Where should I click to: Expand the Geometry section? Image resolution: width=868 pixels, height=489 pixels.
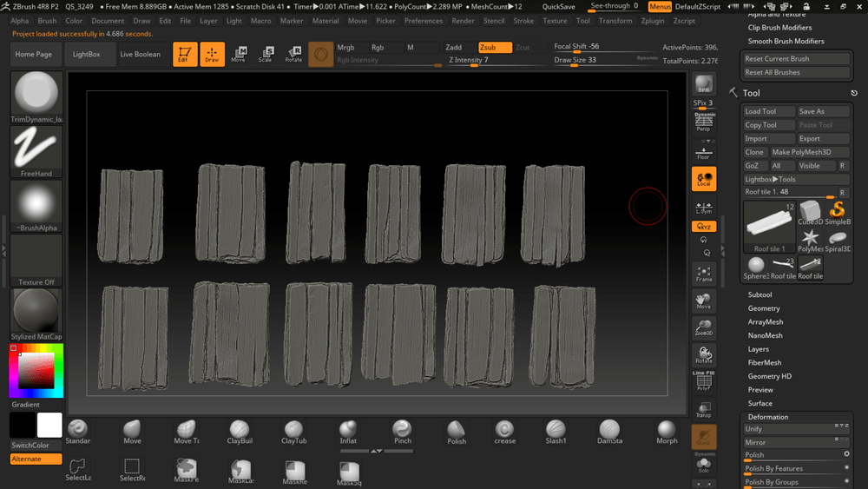pos(764,308)
